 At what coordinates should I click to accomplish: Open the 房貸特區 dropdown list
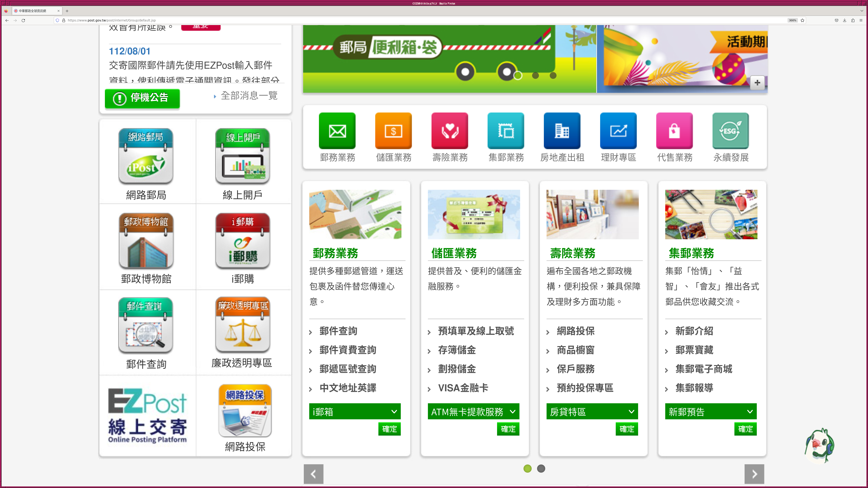click(592, 411)
